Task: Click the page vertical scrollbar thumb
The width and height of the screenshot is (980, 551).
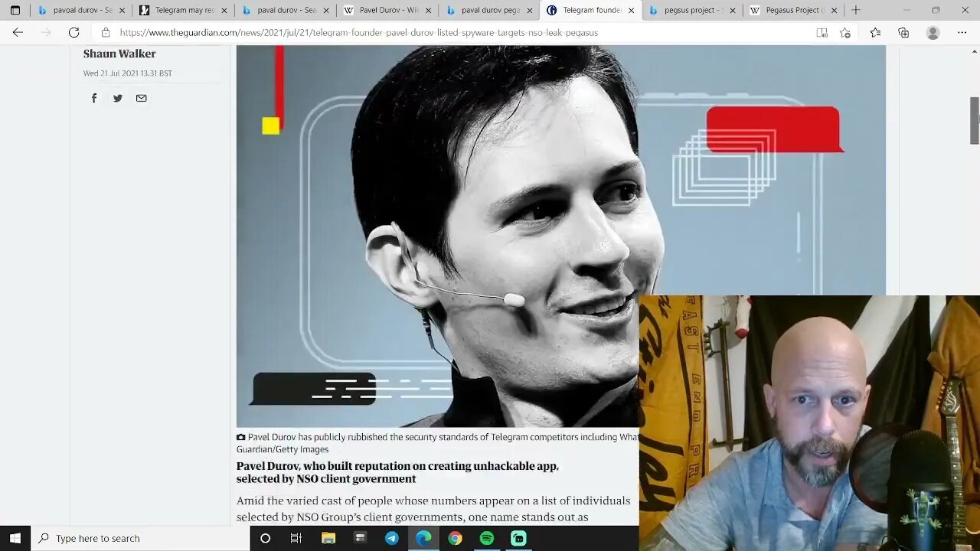Action: (x=974, y=120)
